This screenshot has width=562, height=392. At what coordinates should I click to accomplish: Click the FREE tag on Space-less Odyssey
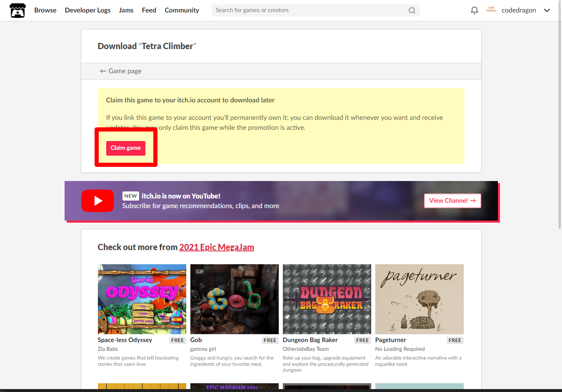[177, 340]
